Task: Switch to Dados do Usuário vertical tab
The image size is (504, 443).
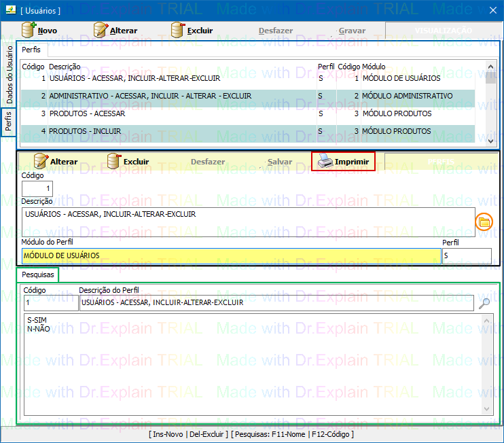Action: point(9,75)
